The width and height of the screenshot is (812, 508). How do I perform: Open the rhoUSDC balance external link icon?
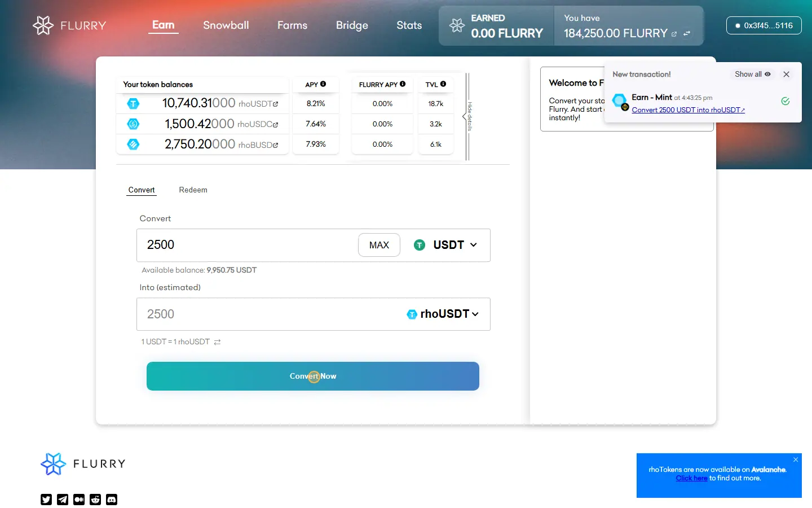pos(276,124)
